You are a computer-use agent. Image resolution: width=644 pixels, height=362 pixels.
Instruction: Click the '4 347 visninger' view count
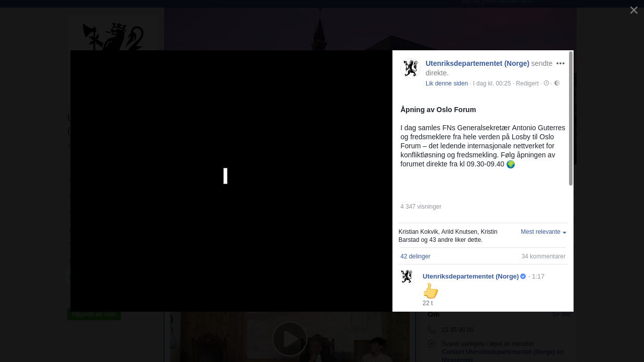[421, 207]
